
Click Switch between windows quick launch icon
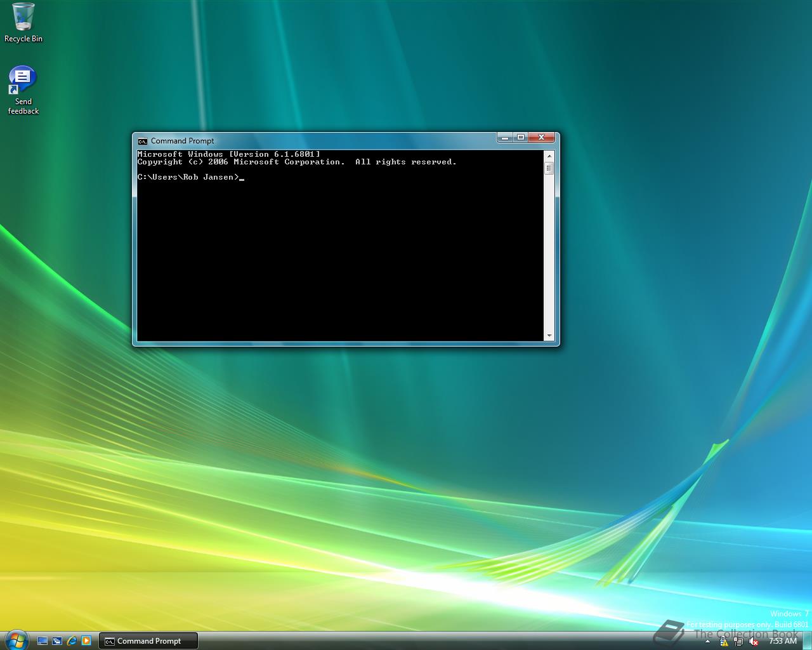[57, 641]
